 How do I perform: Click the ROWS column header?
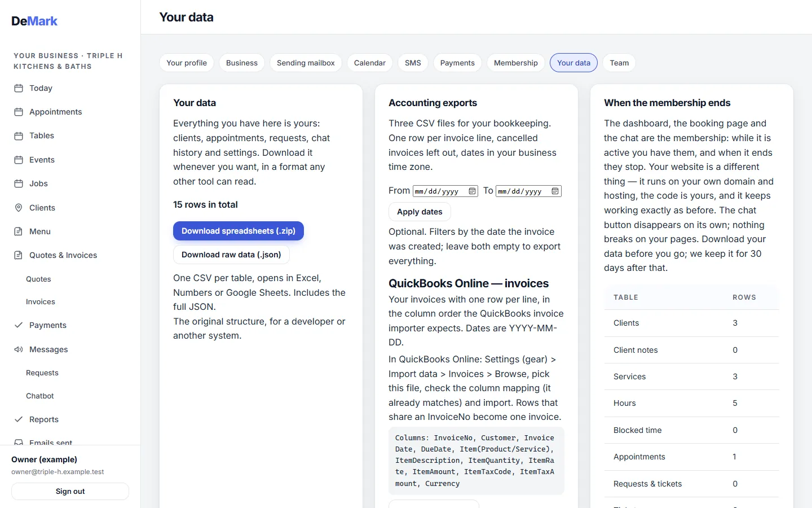tap(744, 297)
